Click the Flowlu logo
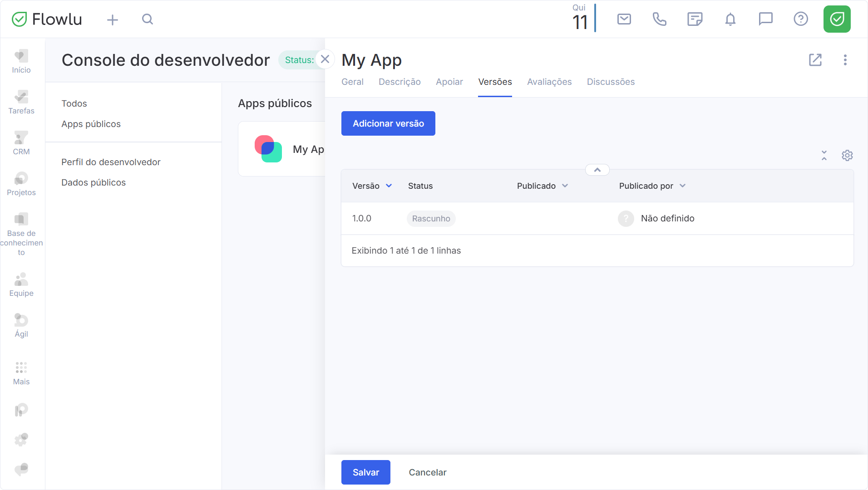 (47, 19)
